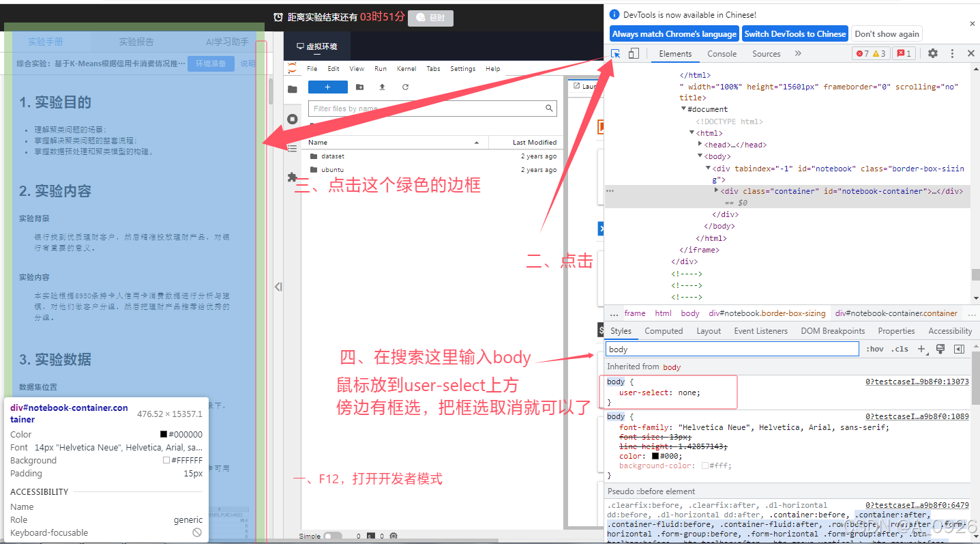Image resolution: width=980 pixels, height=544 pixels.
Task: Open the JupyterLab View menu
Action: (357, 68)
